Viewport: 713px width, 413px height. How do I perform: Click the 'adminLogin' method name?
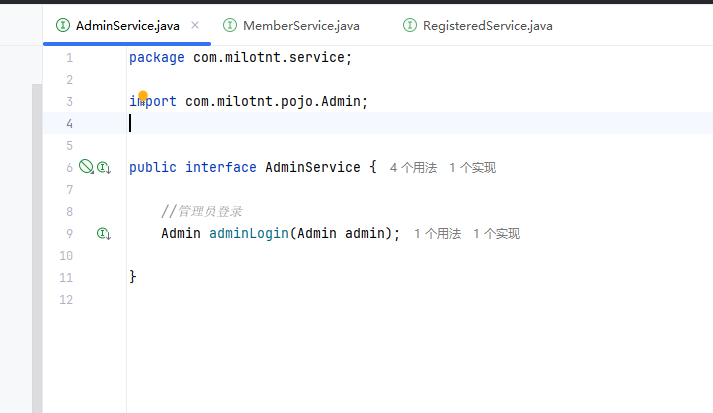(249, 233)
